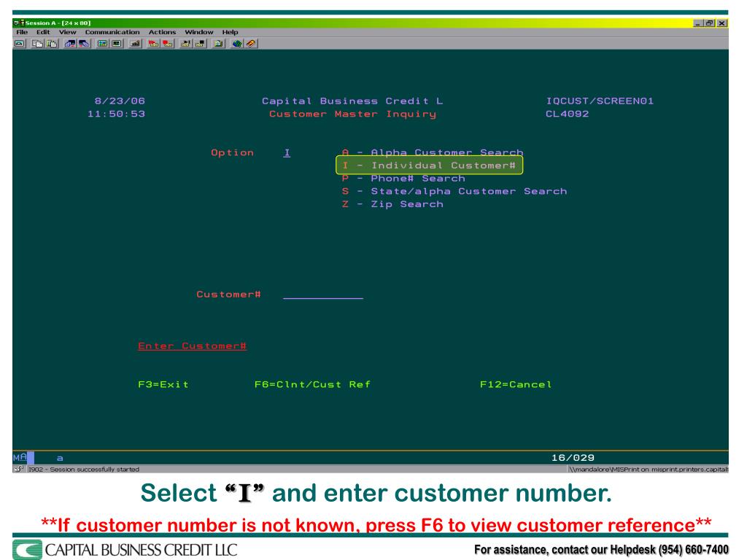Open the View menu

coord(68,32)
